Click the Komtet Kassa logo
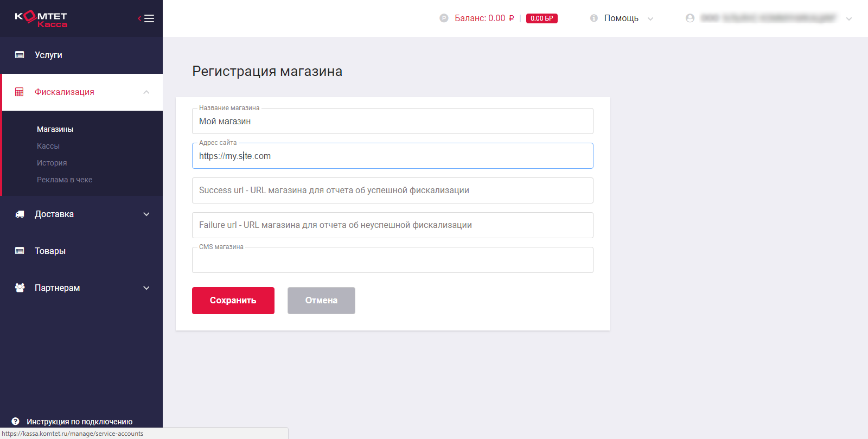 41,19
